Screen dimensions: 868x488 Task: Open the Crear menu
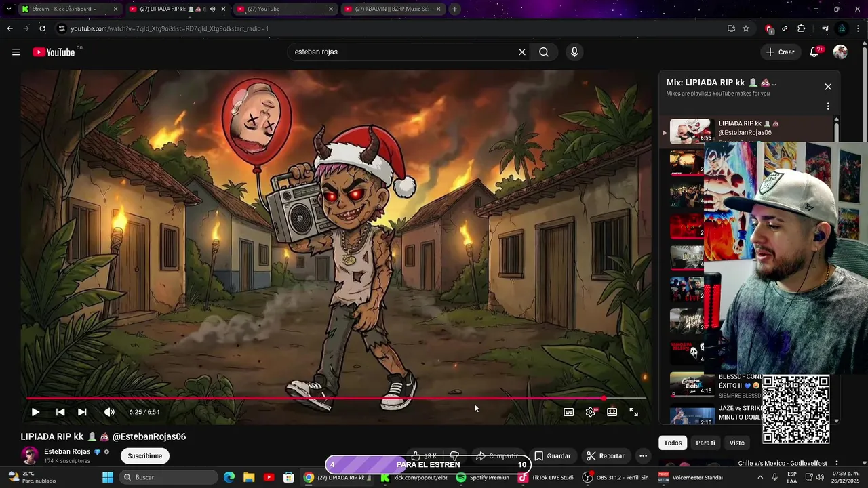click(781, 52)
